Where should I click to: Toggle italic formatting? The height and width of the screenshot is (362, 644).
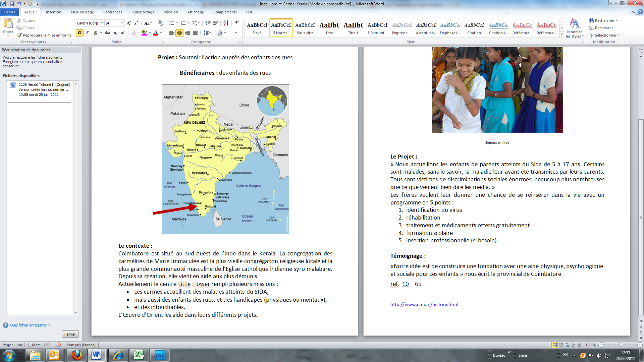click(x=88, y=33)
